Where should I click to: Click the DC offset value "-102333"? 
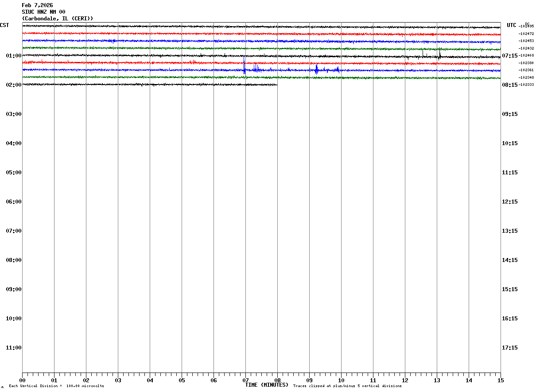point(526,85)
